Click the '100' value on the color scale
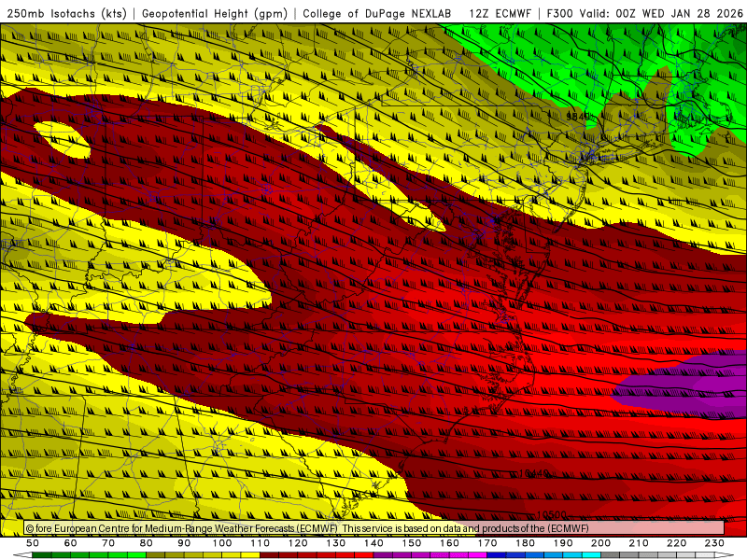This screenshot has width=747, height=560. click(x=222, y=543)
